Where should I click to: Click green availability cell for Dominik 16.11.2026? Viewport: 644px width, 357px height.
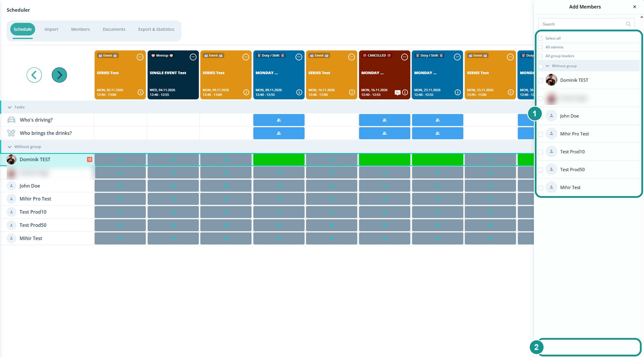pos(385,159)
